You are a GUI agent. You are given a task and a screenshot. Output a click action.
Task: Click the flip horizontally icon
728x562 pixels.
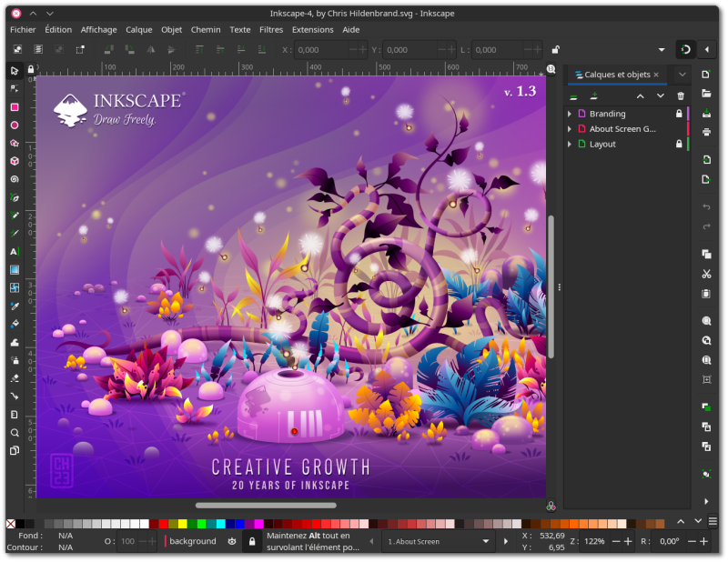coord(151,50)
